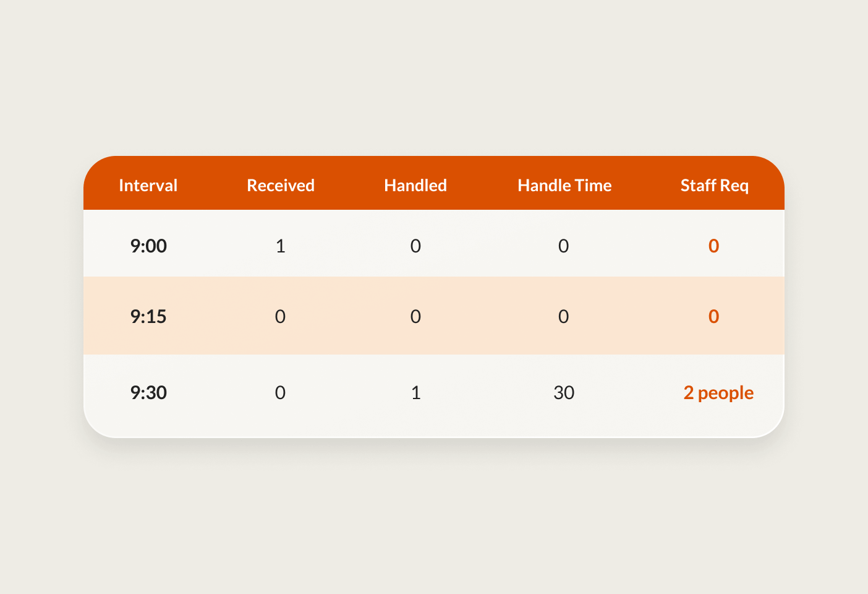Click the 9:00 time label

(148, 246)
